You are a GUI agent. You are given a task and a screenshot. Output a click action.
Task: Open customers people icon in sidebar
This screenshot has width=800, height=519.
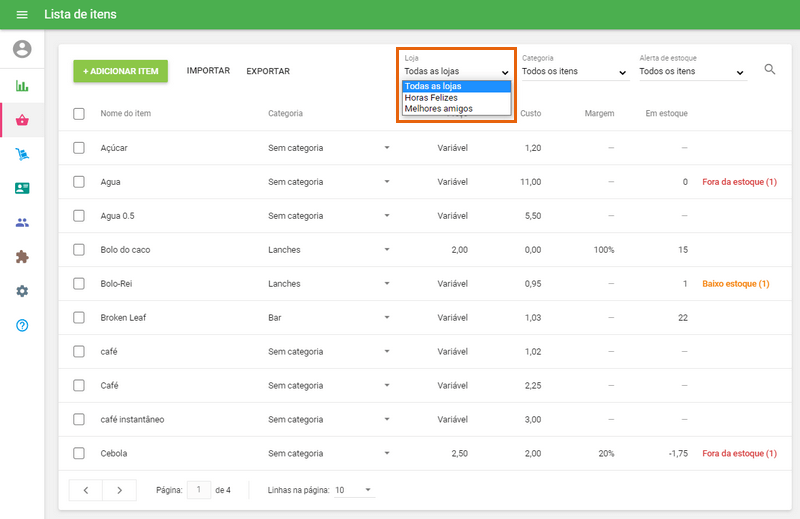pyautogui.click(x=22, y=222)
